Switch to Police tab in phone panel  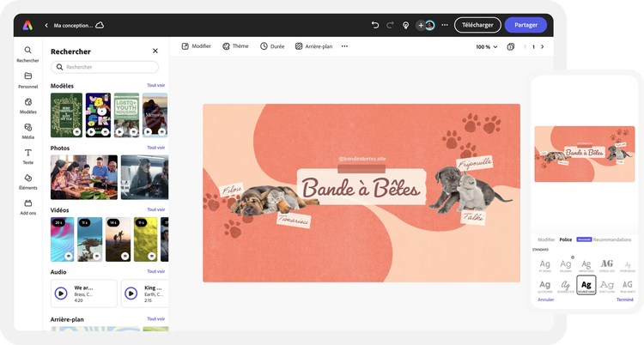tap(566, 239)
